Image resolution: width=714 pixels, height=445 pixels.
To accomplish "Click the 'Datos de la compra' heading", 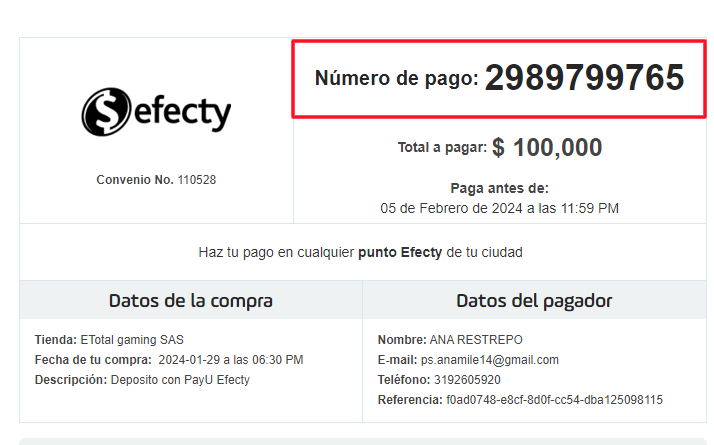I will (x=191, y=301).
